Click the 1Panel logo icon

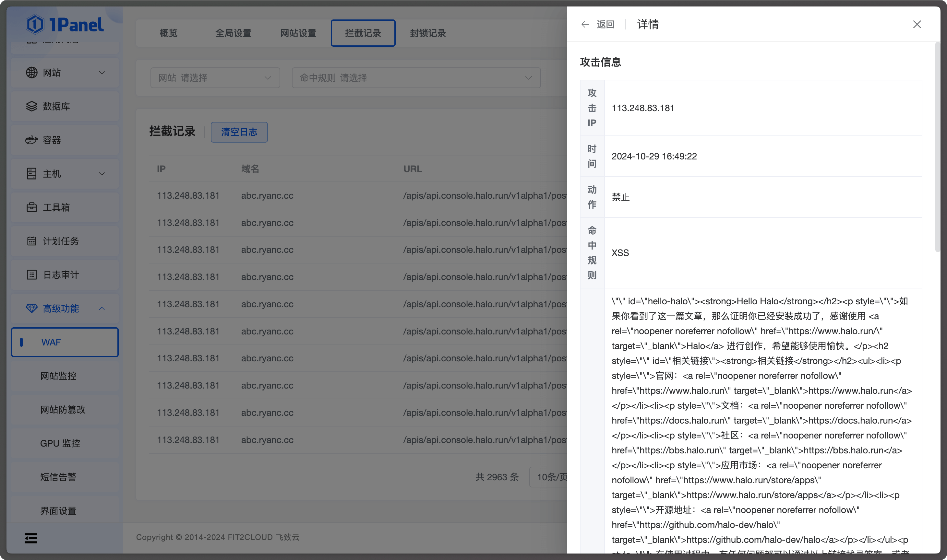click(35, 24)
